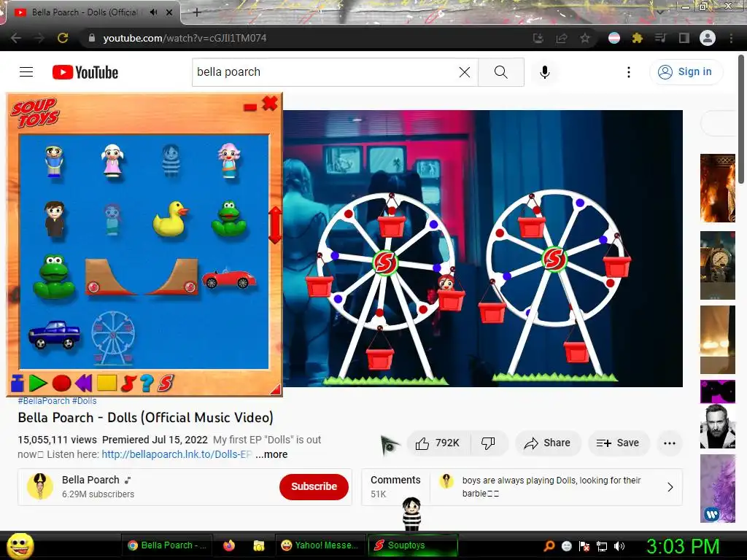Expand the comments section arrow
This screenshot has height=560, width=747.
pyautogui.click(x=670, y=487)
